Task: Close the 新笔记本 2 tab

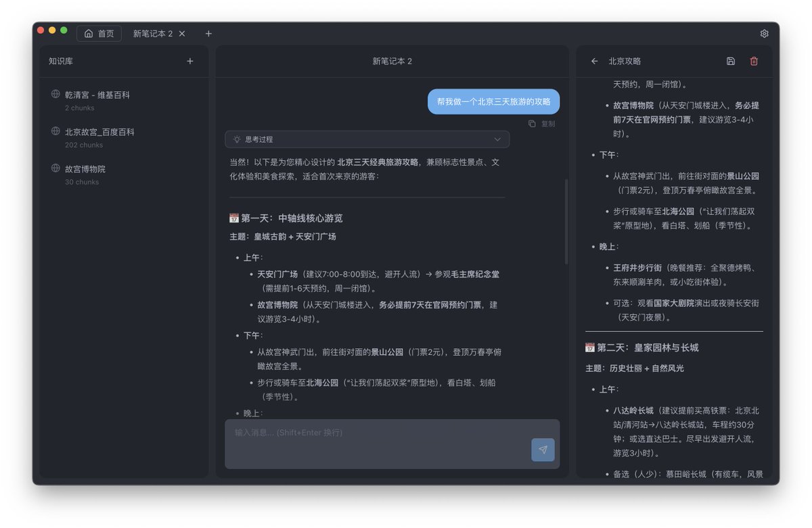Action: point(181,33)
